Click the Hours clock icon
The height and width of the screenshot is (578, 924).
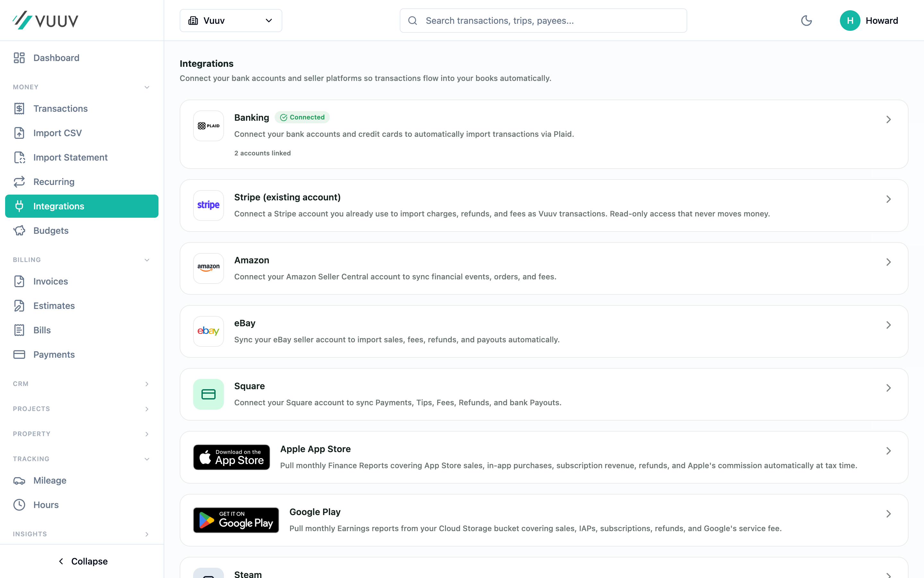(x=19, y=505)
